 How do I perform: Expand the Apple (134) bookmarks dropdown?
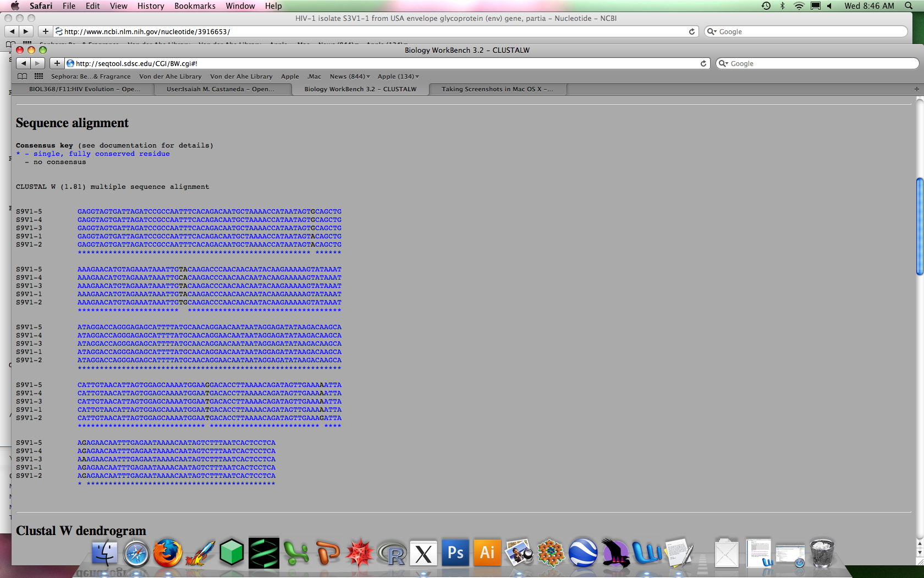point(398,77)
